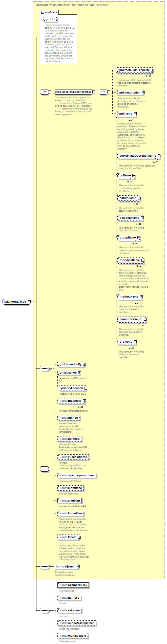The image size is (167, 644).
Task: Select kanta:yksilointitieto element
Action: pos(73,457)
